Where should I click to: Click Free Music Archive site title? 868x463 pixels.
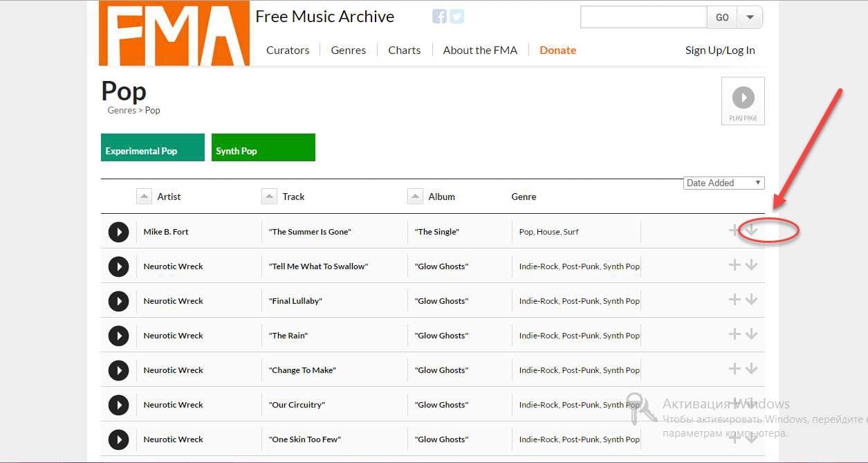pos(325,17)
